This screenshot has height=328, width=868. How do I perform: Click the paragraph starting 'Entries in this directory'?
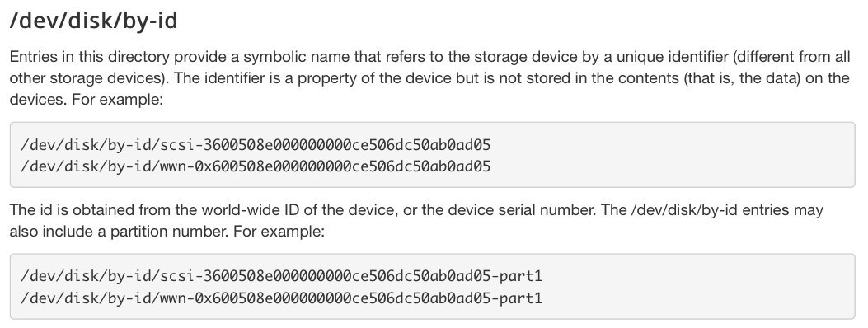[430, 78]
